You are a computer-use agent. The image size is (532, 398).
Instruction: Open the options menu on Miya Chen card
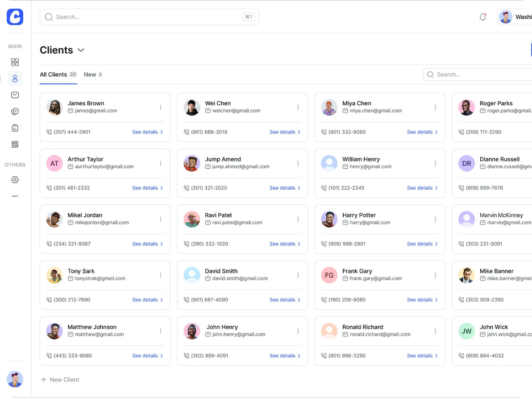tap(435, 108)
